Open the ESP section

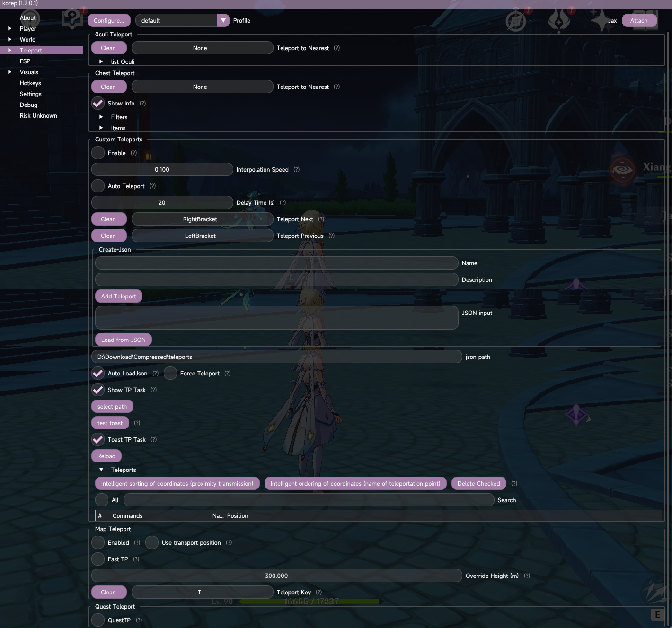[25, 61]
